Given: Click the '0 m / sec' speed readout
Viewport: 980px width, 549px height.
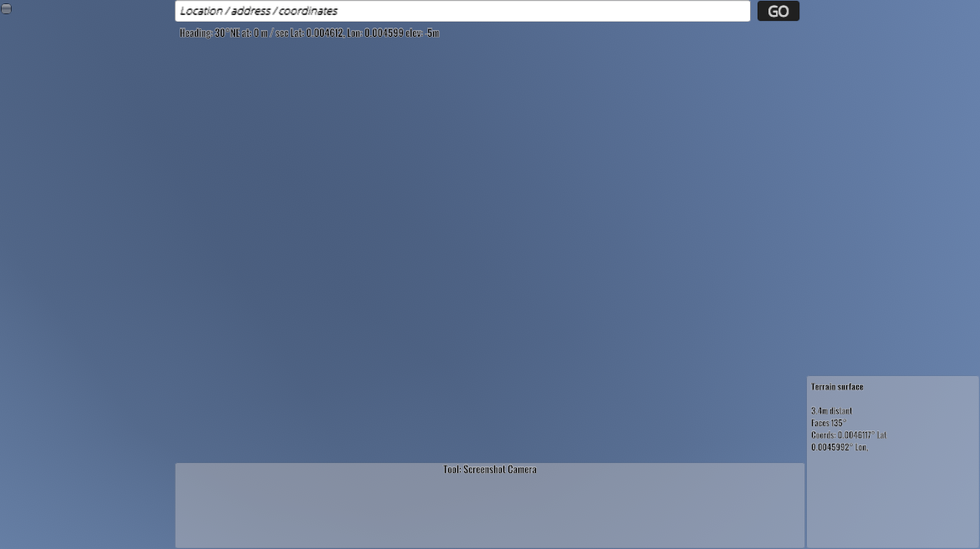Looking at the screenshot, I should pyautogui.click(x=270, y=33).
